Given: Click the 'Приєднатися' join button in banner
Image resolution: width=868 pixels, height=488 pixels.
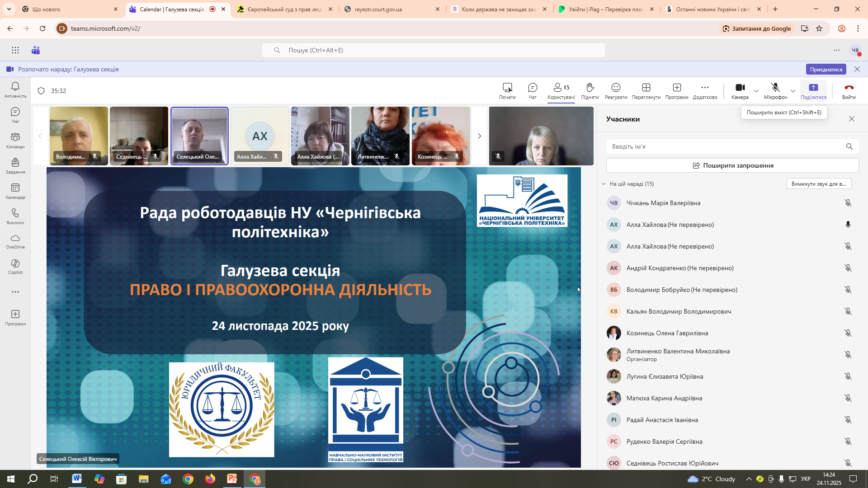Looking at the screenshot, I should tap(826, 69).
